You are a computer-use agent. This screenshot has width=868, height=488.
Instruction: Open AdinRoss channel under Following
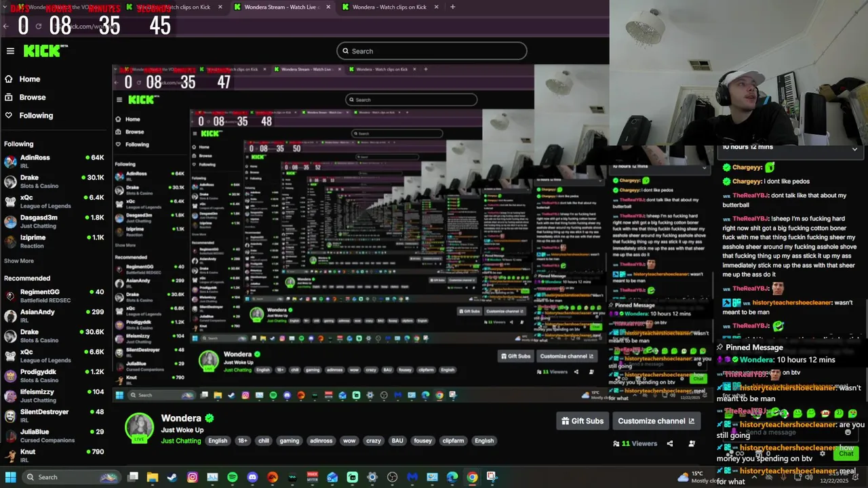pyautogui.click(x=54, y=161)
